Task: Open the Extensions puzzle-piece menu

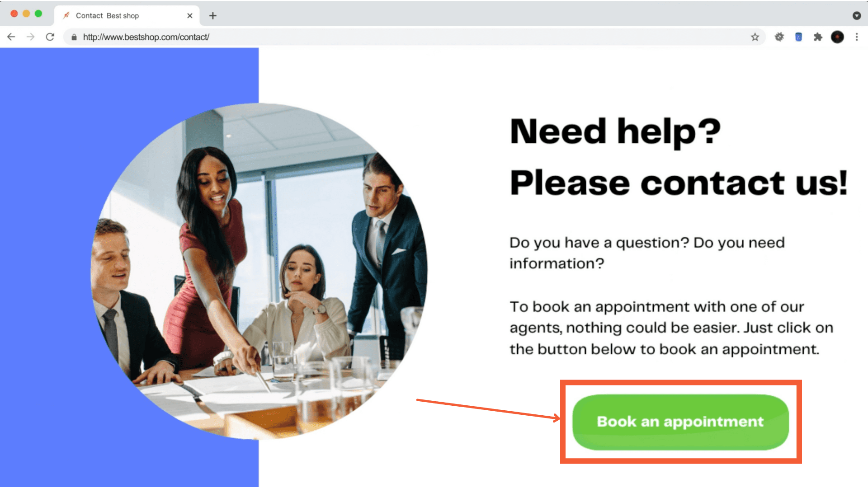Action: pyautogui.click(x=818, y=37)
